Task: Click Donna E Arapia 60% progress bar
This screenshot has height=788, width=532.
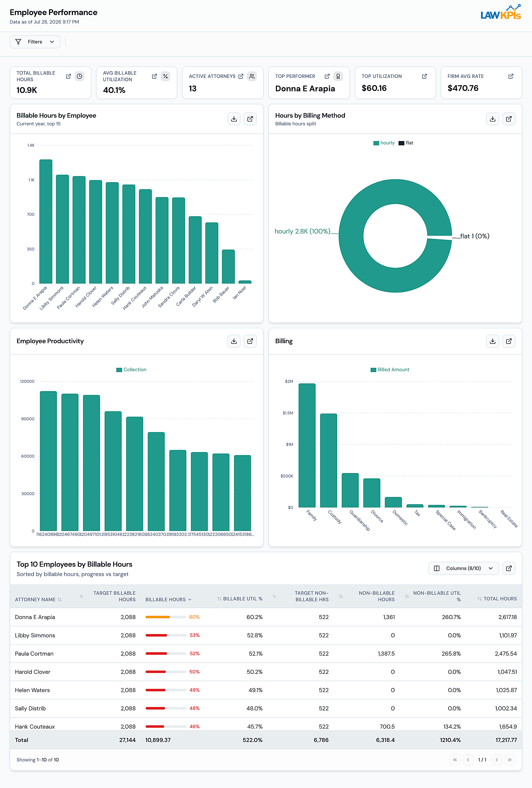Action: 166,617
